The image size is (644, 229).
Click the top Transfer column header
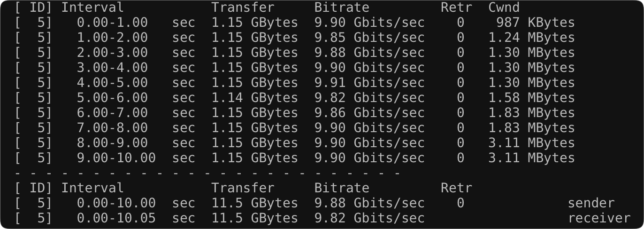click(x=243, y=8)
